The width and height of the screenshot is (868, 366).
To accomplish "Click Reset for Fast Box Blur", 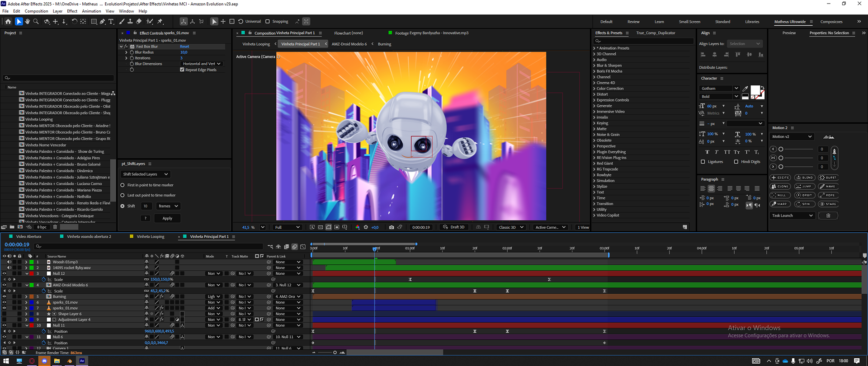I will click(184, 47).
